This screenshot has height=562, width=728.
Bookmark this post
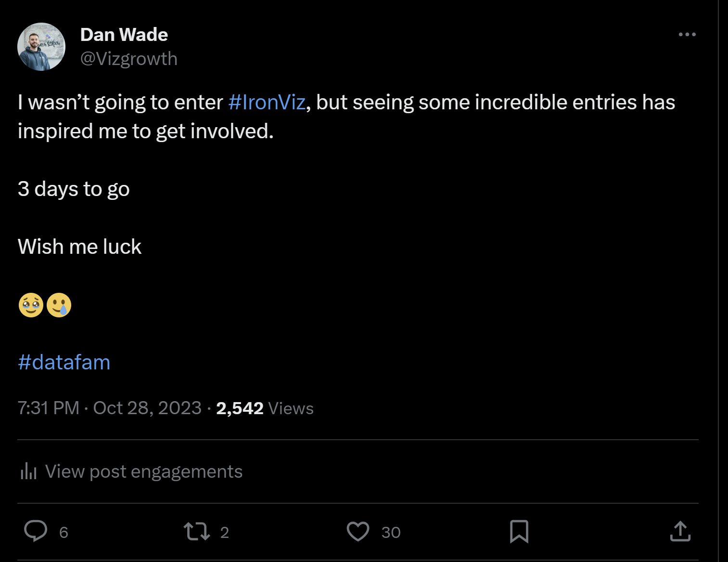click(x=519, y=531)
